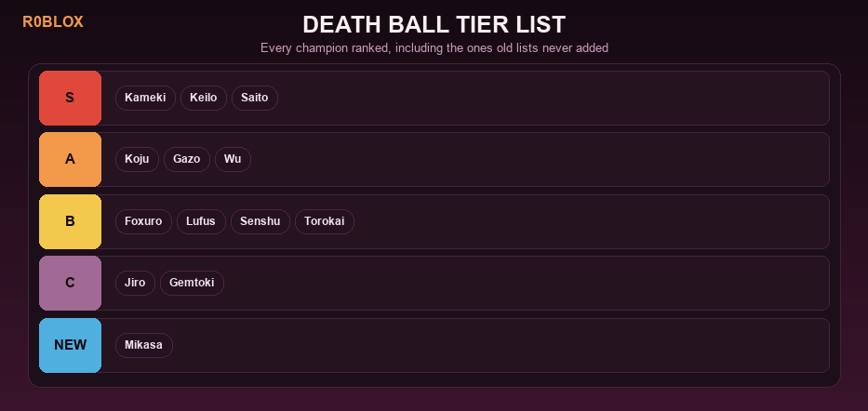Click the Death Ball Tier List heading
Image resolution: width=868 pixels, height=411 pixels.
434,25
